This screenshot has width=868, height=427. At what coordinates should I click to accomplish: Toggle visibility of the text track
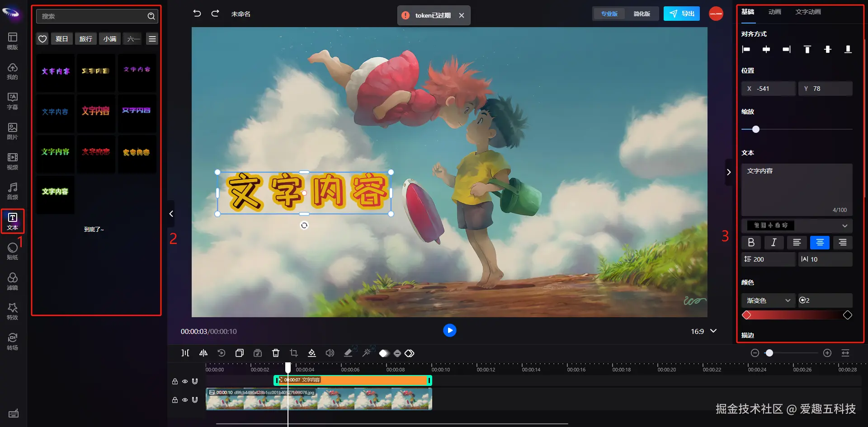(x=185, y=381)
